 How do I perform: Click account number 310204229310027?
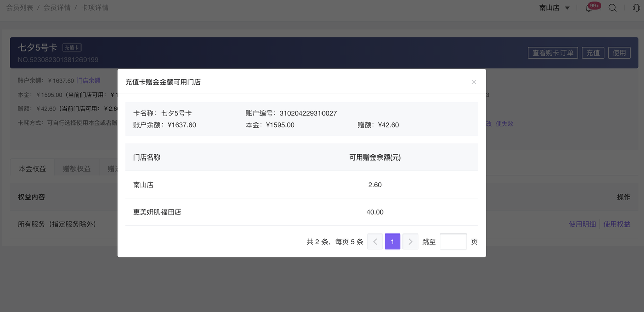pos(308,113)
